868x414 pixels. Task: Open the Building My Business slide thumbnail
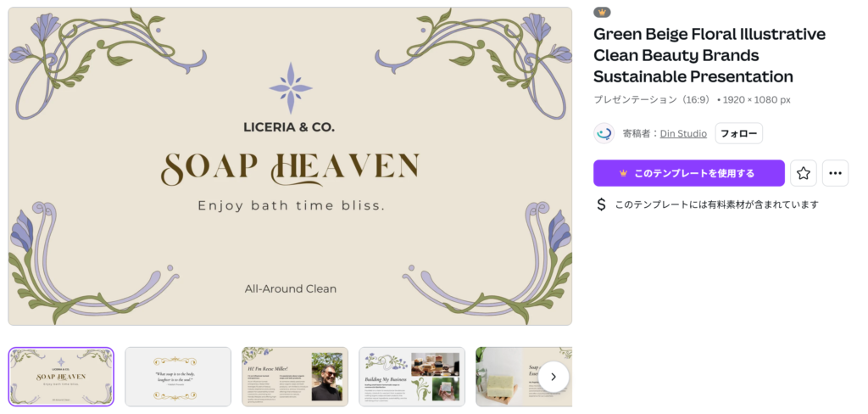(x=411, y=377)
